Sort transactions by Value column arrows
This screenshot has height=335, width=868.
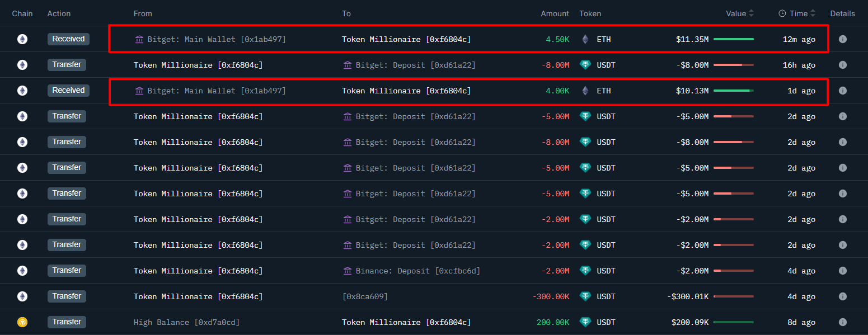coord(752,13)
